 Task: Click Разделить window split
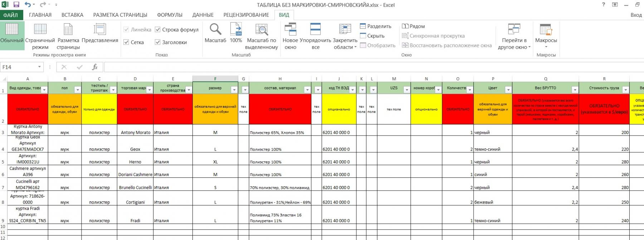[376, 26]
